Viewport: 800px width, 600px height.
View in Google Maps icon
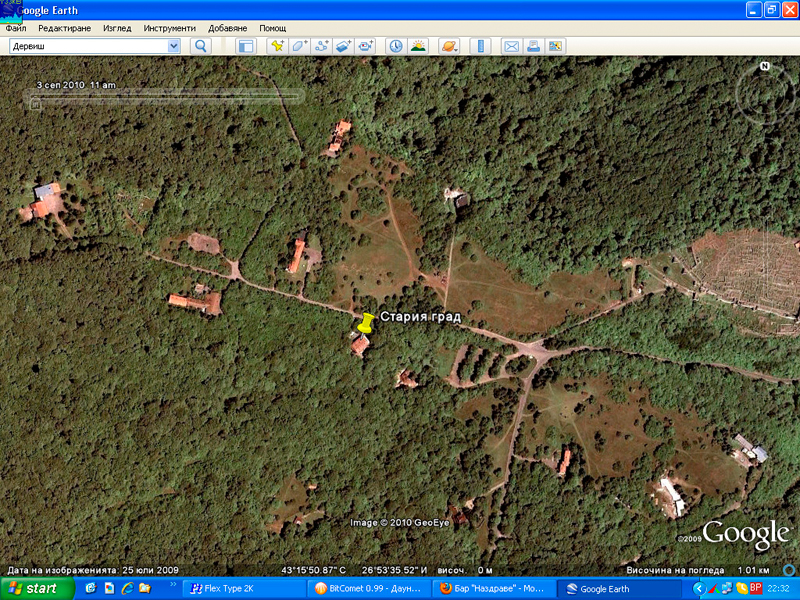click(x=555, y=46)
